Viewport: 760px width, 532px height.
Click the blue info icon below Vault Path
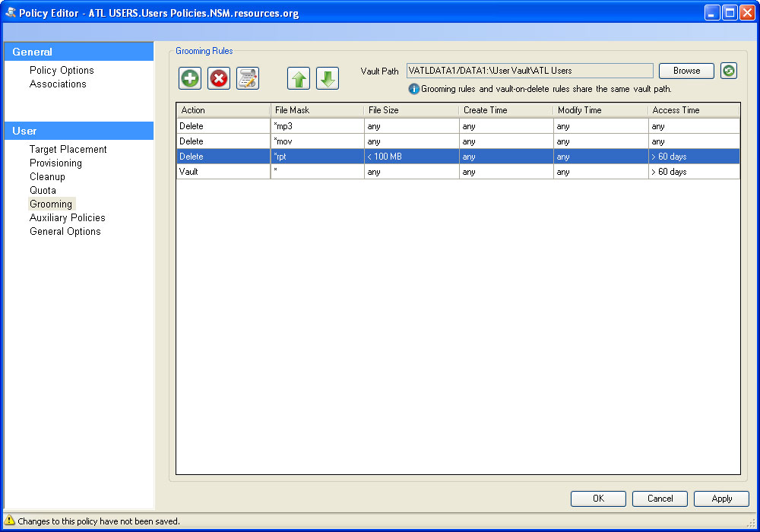(x=413, y=89)
